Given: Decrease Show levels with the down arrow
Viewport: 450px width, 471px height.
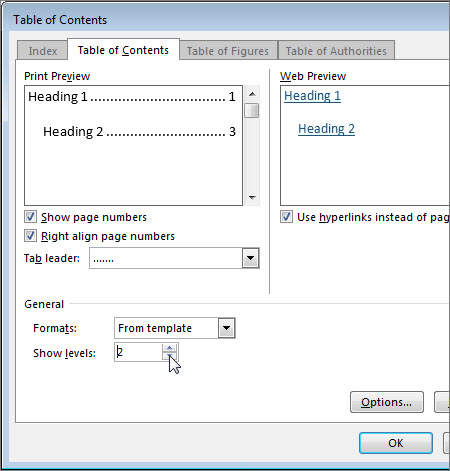Looking at the screenshot, I should [x=170, y=356].
